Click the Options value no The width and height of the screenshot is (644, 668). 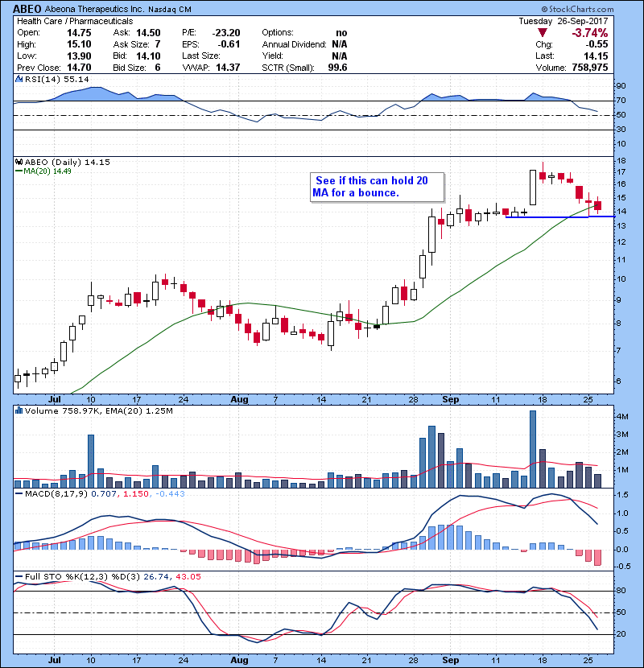341,33
